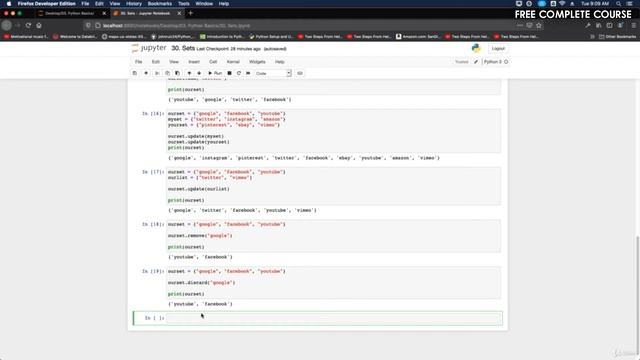Open the Motivational music bookmark

click(x=26, y=36)
